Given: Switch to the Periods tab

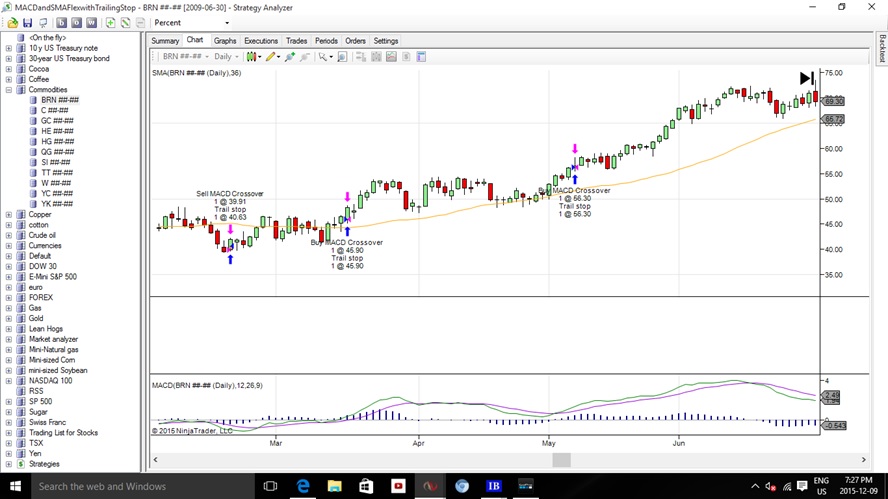Looking at the screenshot, I should click(326, 41).
